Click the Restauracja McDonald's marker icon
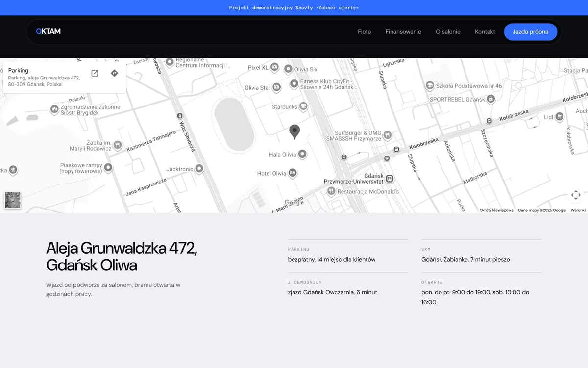 [331, 191]
